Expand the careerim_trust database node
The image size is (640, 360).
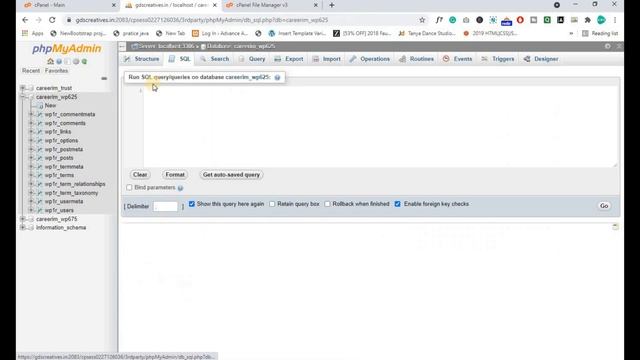[x=23, y=88]
